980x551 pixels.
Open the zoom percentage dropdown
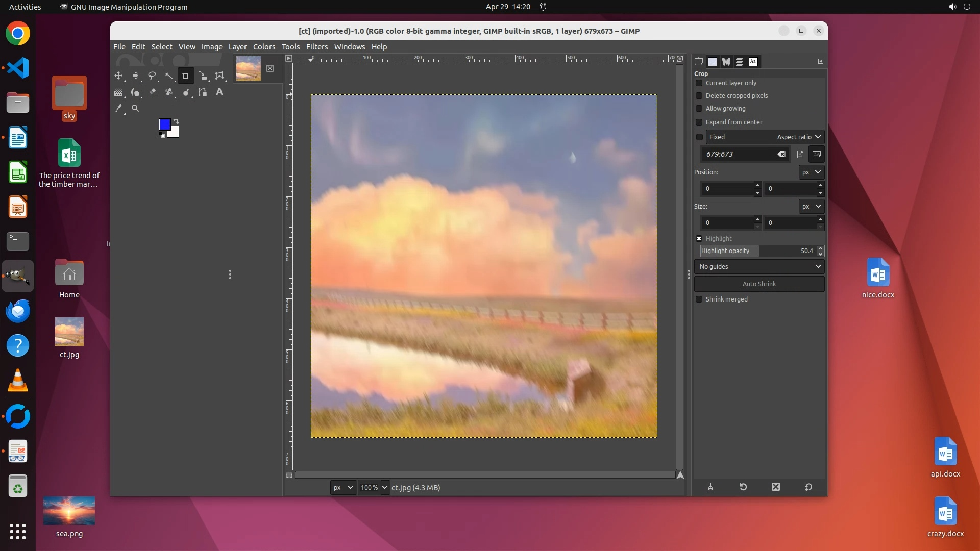pyautogui.click(x=385, y=487)
